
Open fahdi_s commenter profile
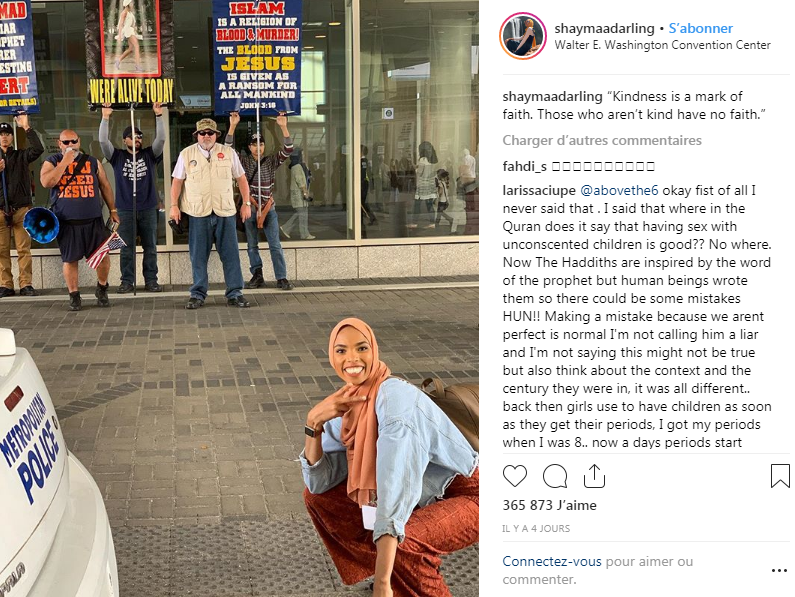(x=524, y=166)
